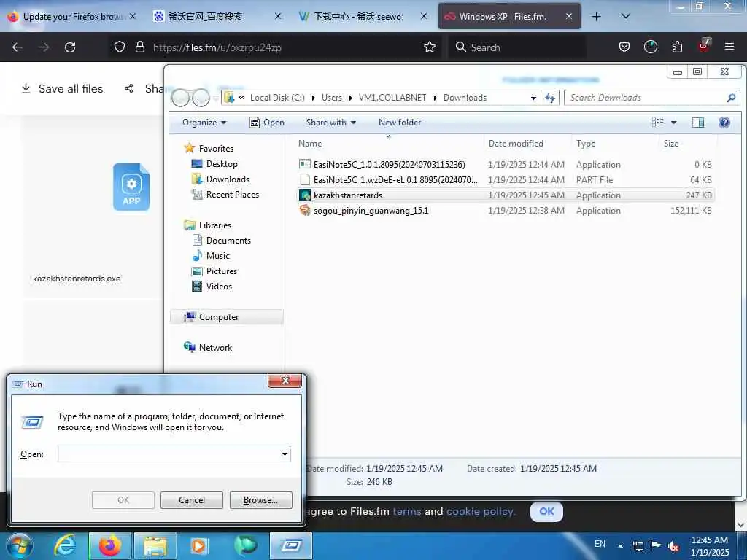747x560 pixels.
Task: Reload the Files.fm page
Action: click(x=70, y=47)
